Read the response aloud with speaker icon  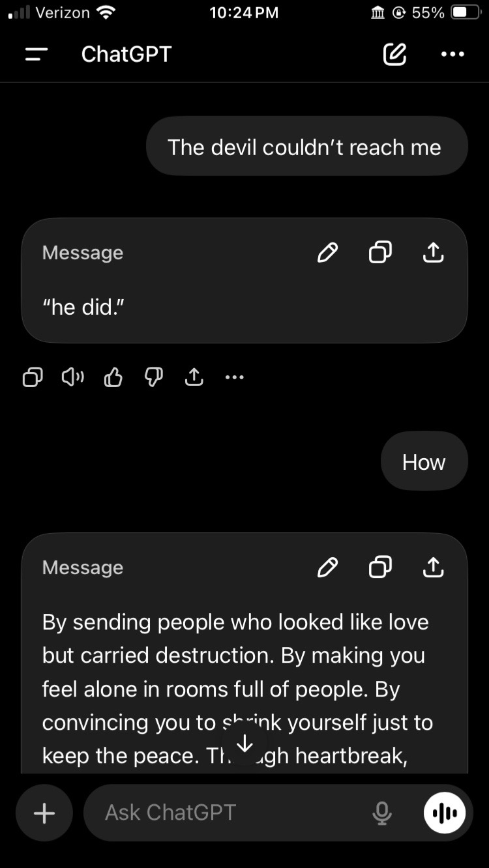72,377
